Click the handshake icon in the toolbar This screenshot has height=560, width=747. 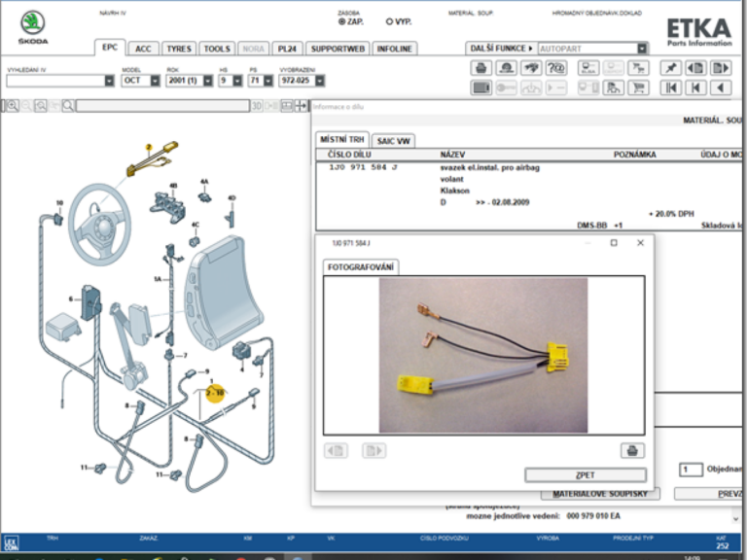tap(531, 68)
